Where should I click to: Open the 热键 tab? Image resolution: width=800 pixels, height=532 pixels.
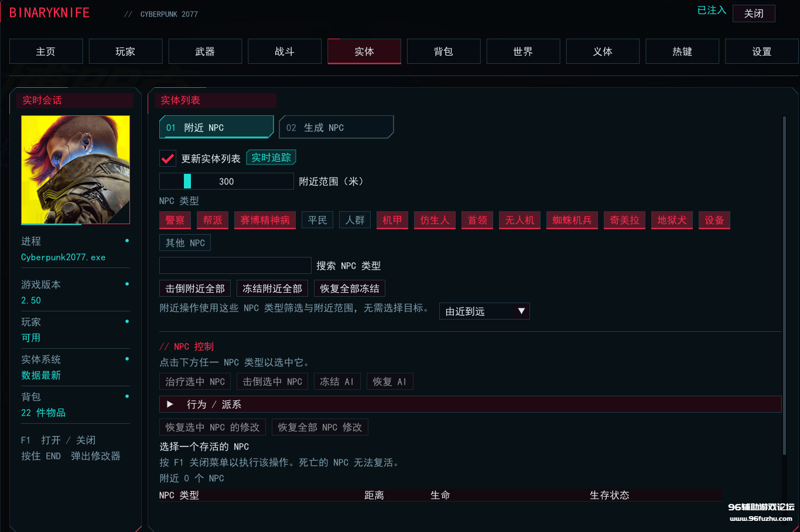point(682,52)
